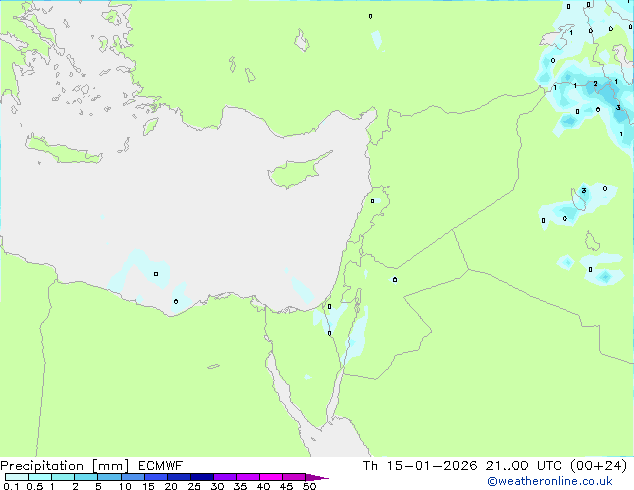Click the legend swatch between 45 and 50
This screenshot has width=634, height=490.
[294, 477]
